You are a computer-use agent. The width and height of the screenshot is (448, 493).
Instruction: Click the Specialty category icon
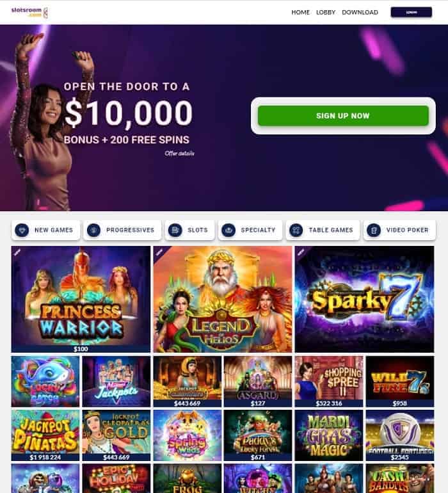(228, 230)
